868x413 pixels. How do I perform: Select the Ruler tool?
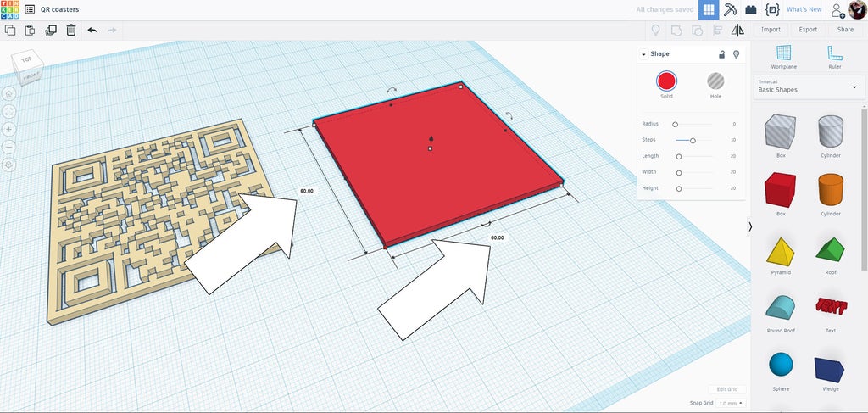pyautogui.click(x=835, y=57)
